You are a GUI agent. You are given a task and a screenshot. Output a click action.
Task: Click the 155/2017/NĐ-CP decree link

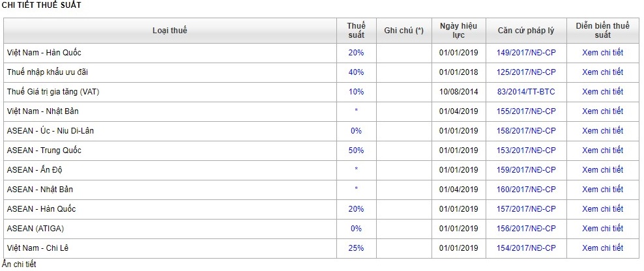tap(526, 111)
